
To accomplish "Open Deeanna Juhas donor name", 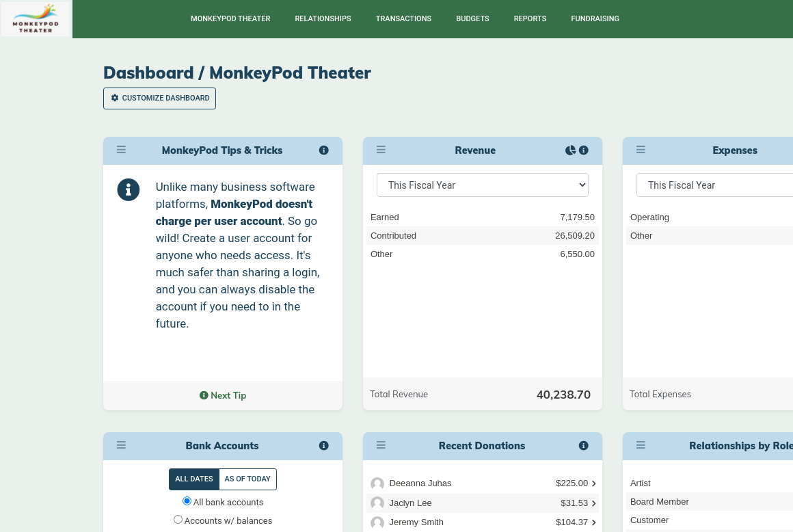I will coord(420,483).
